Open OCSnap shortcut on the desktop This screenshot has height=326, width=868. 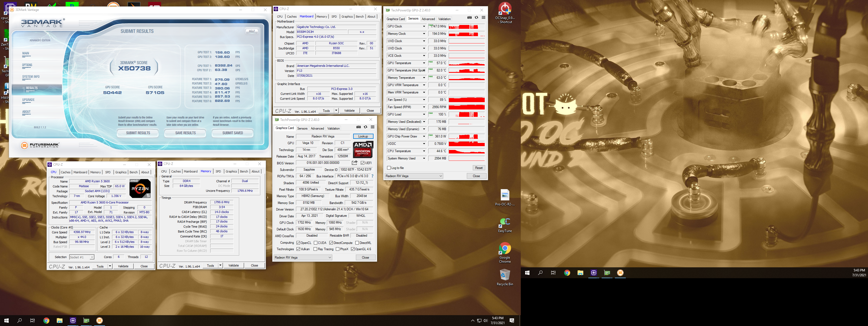505,13
